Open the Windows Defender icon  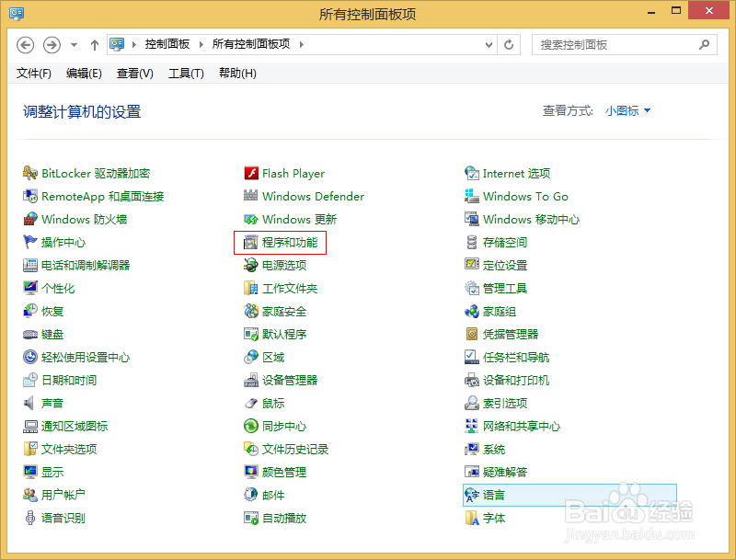tap(250, 196)
